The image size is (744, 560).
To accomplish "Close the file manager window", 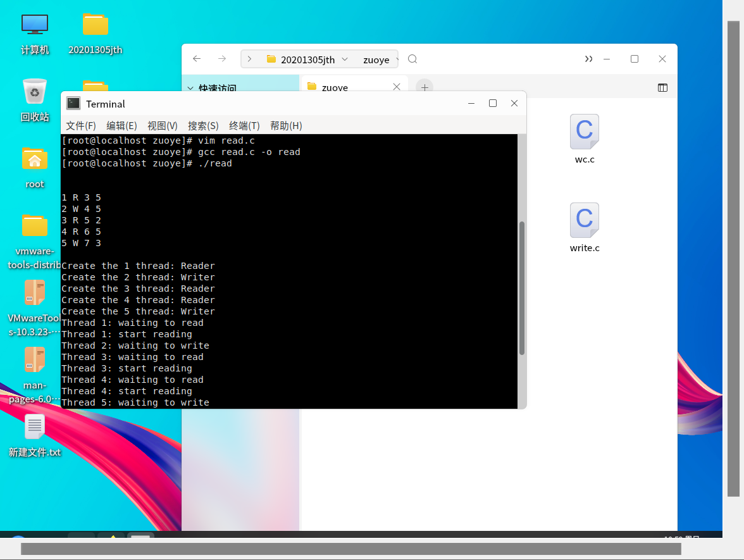I will (x=662, y=59).
